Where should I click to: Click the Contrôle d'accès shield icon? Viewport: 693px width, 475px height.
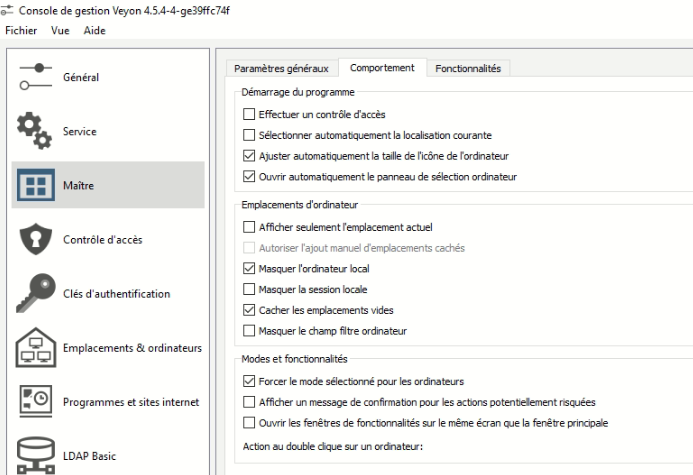[x=36, y=239]
